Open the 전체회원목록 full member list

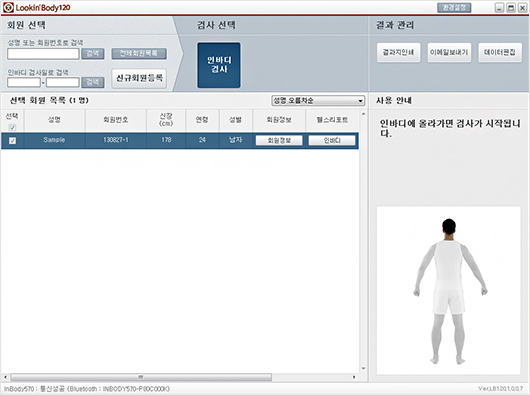click(x=139, y=53)
